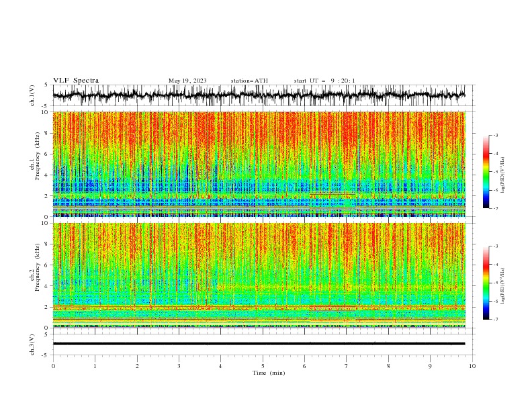Click the time axis tick label 5
The height and width of the screenshot is (411, 532).
(x=263, y=366)
